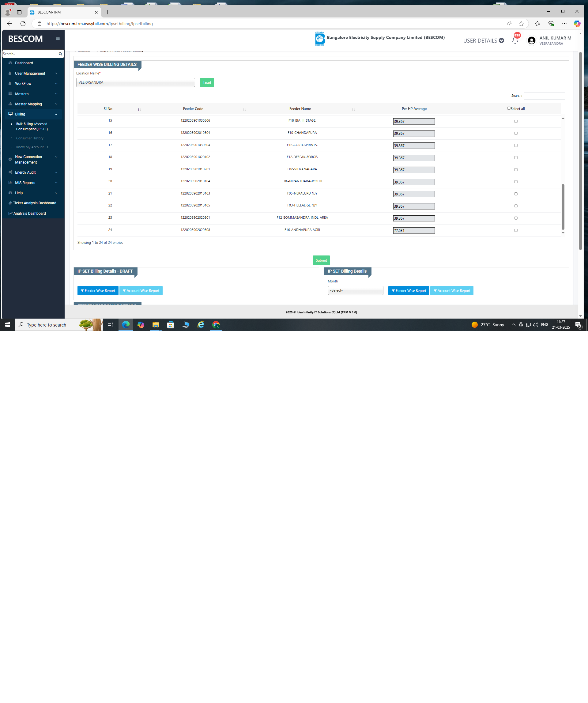The image size is (588, 703).
Task: Download DRAFT Feeder Wise Report
Action: click(98, 291)
